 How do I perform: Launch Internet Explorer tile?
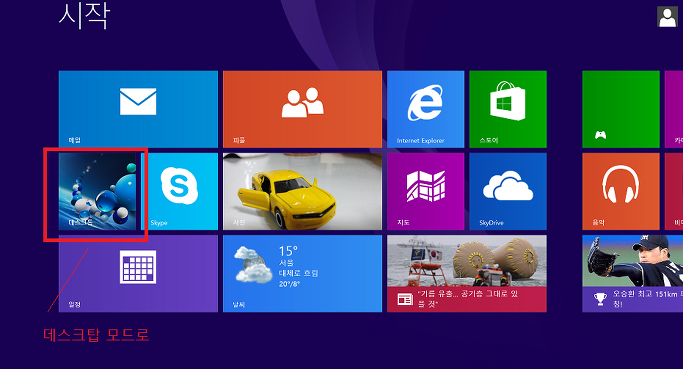426,109
